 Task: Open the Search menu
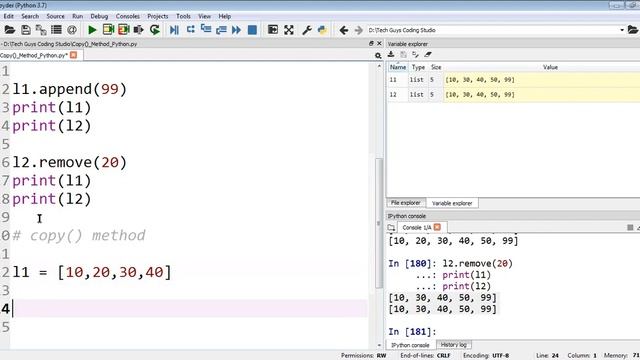pos(30,16)
